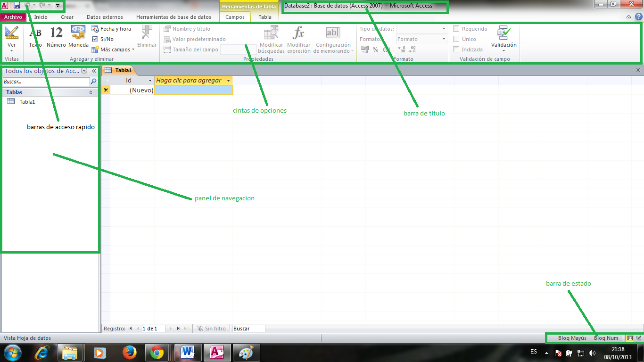Apply currency number format icon
The image size is (644, 362).
click(x=365, y=49)
